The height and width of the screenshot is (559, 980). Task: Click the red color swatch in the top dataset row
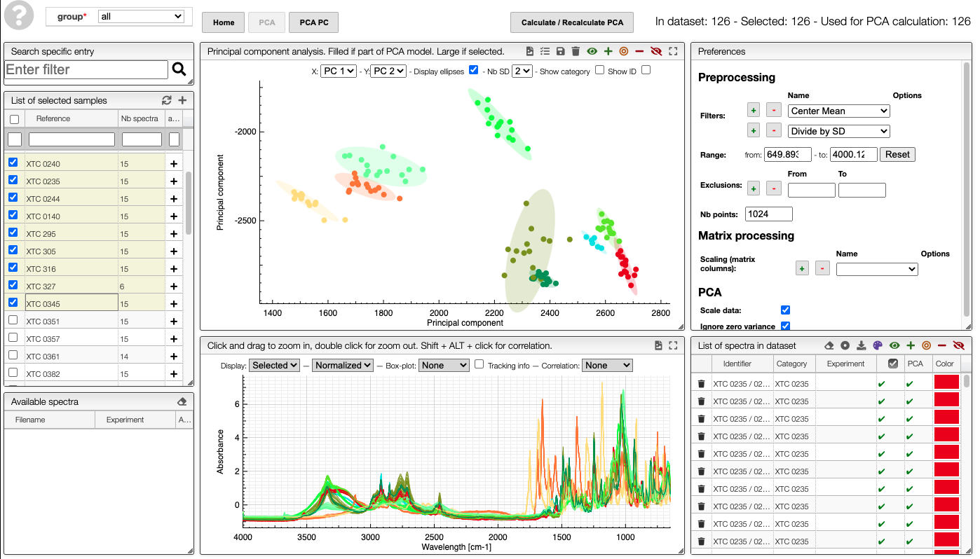(x=946, y=382)
